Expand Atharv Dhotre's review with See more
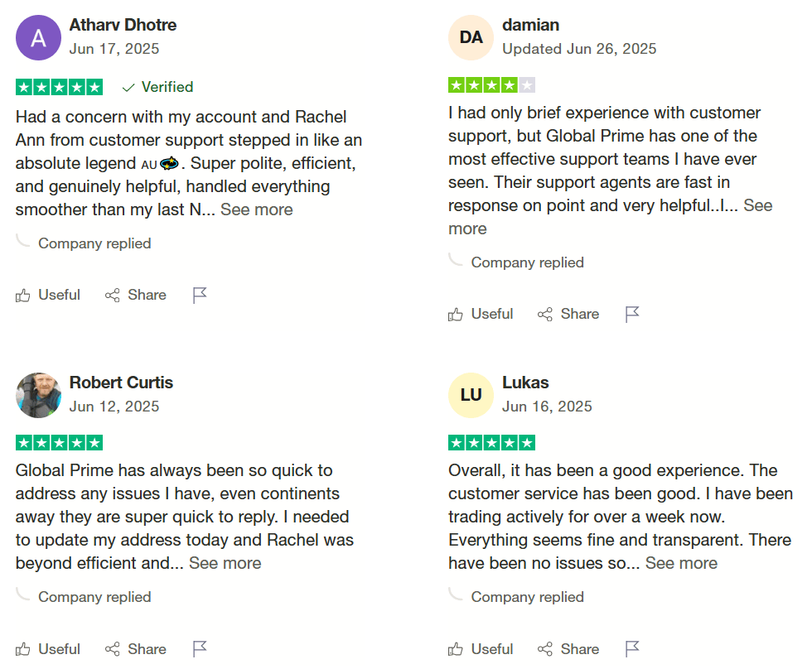The width and height of the screenshot is (812, 669). click(256, 209)
